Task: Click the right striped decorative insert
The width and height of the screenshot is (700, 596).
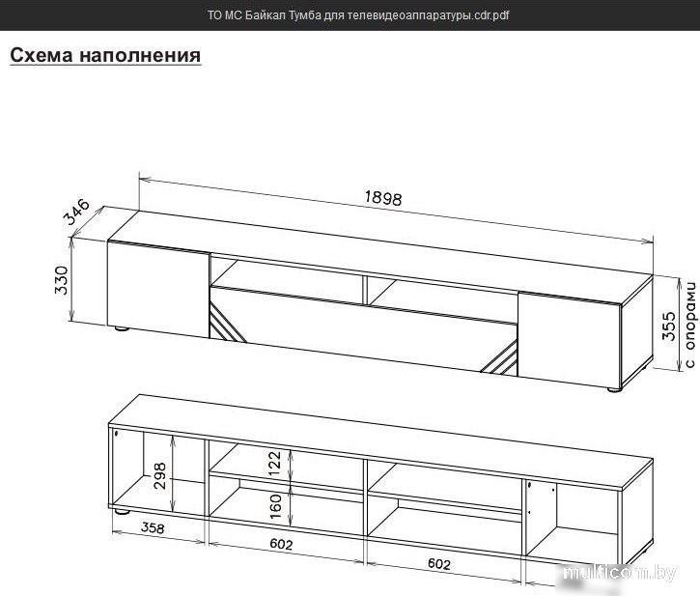Action: [501, 358]
